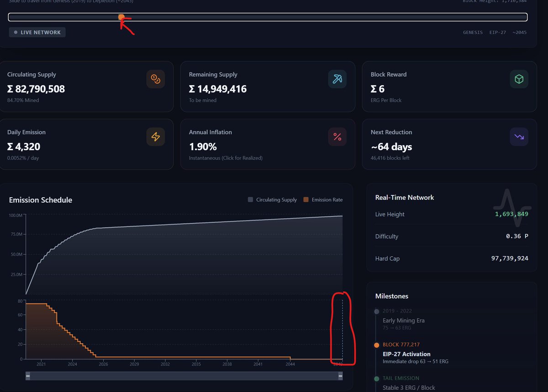Screen dimensions: 548x392
Task: Click the Difficulty value 0.36 P
Action: click(517, 236)
